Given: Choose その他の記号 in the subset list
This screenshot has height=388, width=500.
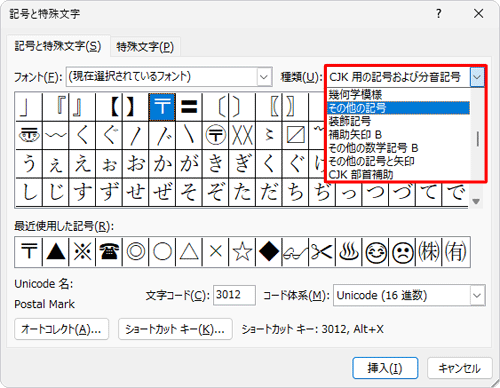Looking at the screenshot, I should coord(399,108).
